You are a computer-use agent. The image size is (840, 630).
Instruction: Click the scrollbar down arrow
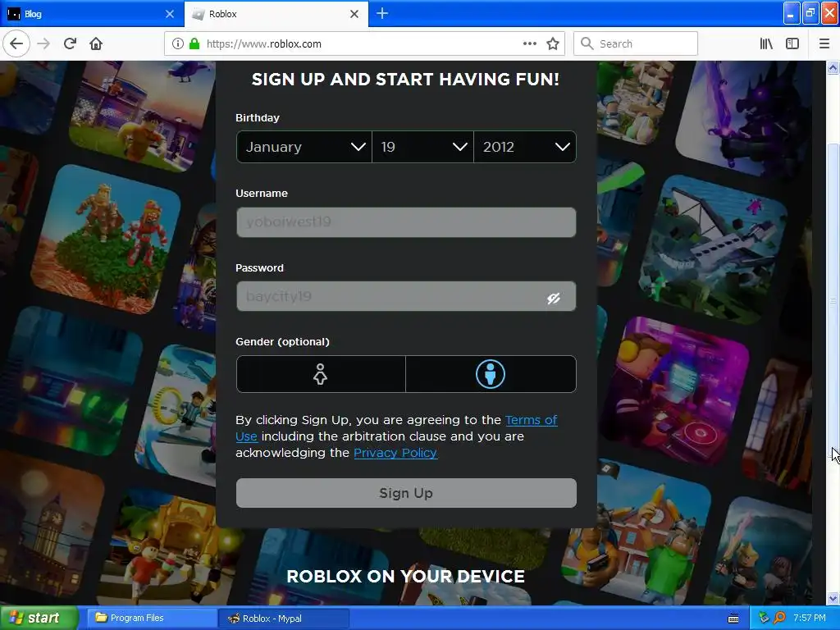(x=833, y=598)
